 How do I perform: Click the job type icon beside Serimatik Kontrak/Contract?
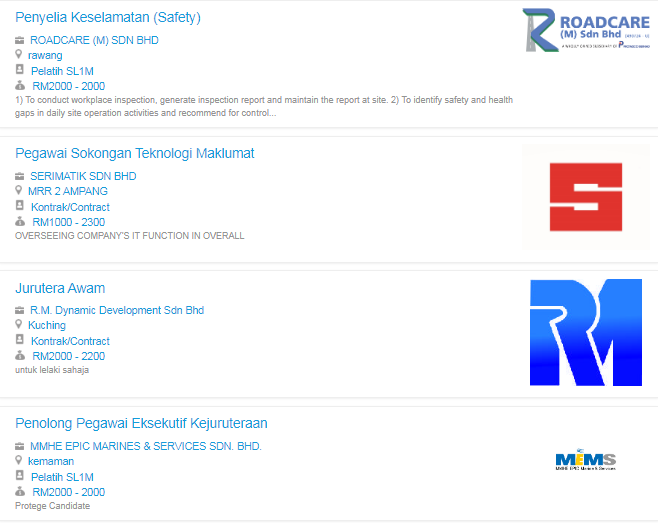tap(19, 207)
